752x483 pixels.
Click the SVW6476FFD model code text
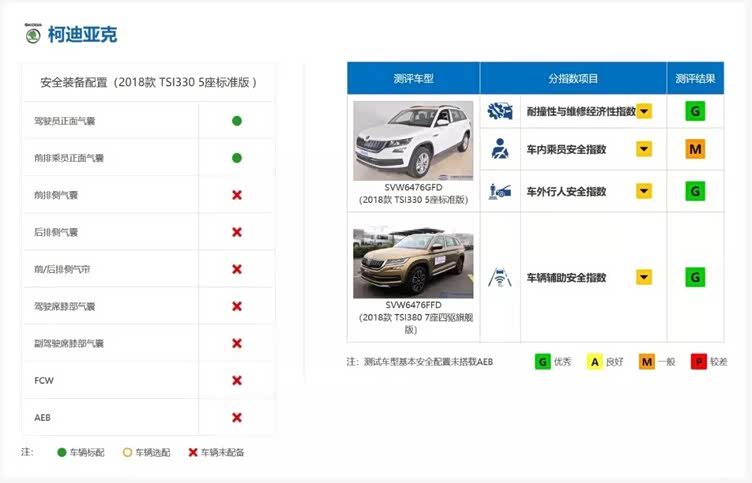coord(413,305)
